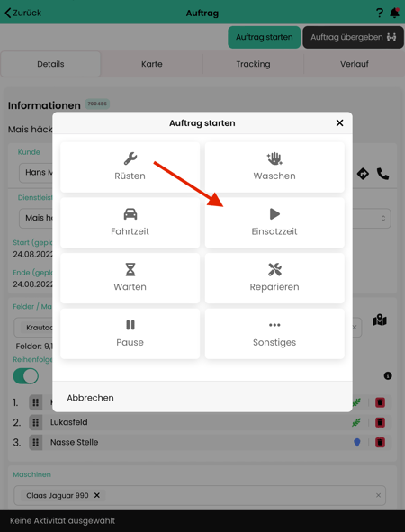Choose Sonstiges with the three dots

274,334
